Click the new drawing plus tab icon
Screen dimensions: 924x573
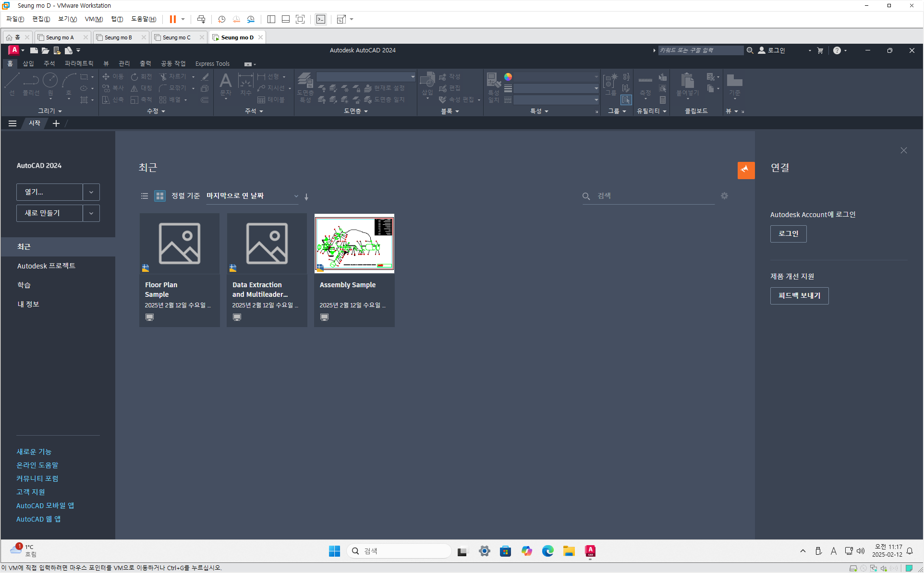tap(56, 123)
